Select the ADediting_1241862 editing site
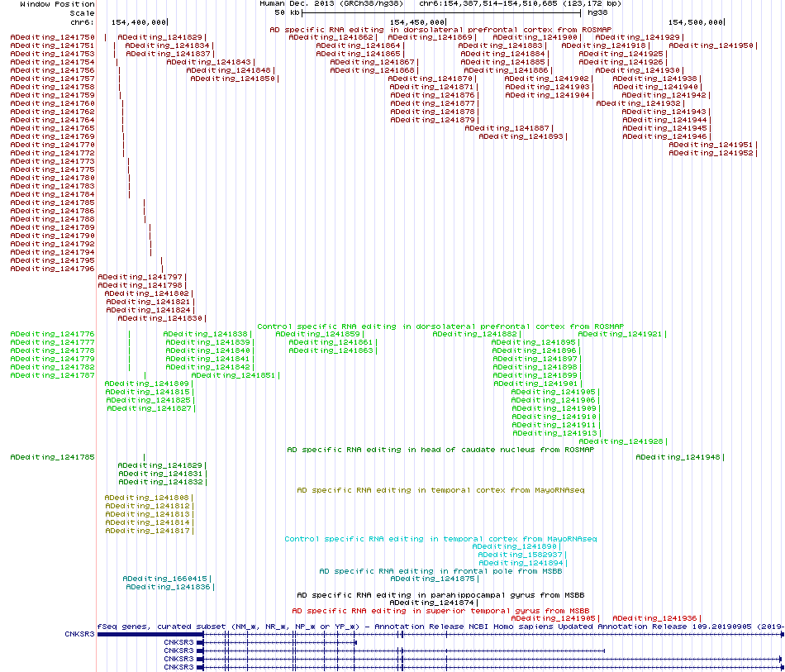The height and width of the screenshot is (672, 785). pyautogui.click(x=331, y=37)
